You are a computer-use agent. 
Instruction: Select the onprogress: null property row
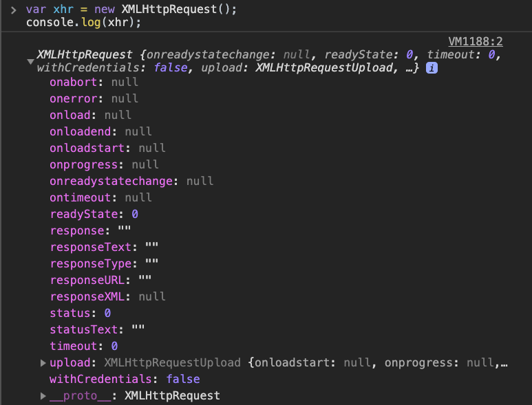(x=104, y=165)
